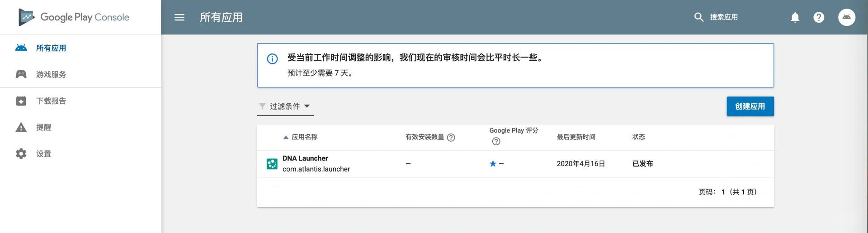Open the help question mark in header
Image resolution: width=868 pixels, height=233 pixels.
[x=819, y=17]
